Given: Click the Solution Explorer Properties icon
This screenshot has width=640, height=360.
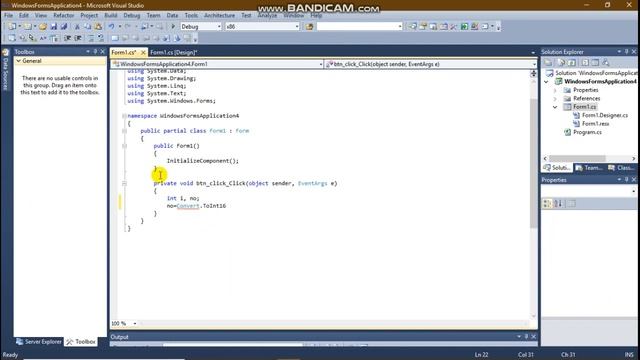Looking at the screenshot, I should [548, 63].
